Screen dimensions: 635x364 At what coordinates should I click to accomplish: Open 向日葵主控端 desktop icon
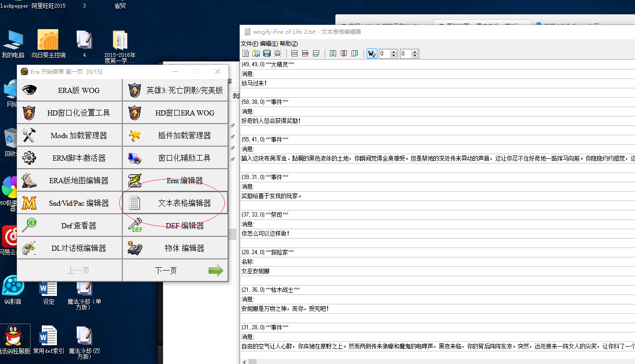pos(48,44)
